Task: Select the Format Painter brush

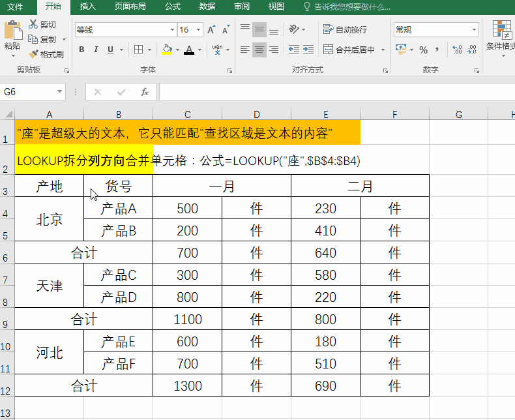Action: pos(33,54)
